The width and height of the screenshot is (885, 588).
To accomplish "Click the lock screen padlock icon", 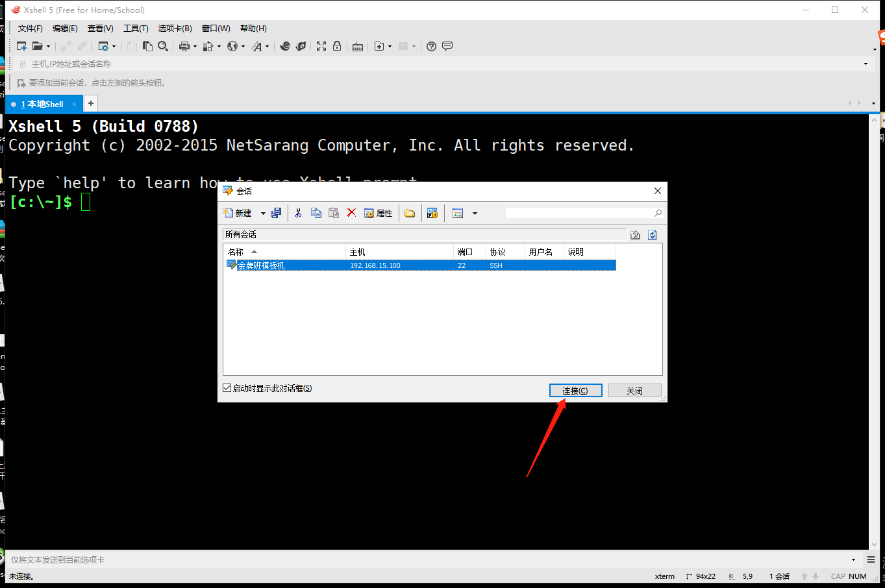I will [x=337, y=46].
